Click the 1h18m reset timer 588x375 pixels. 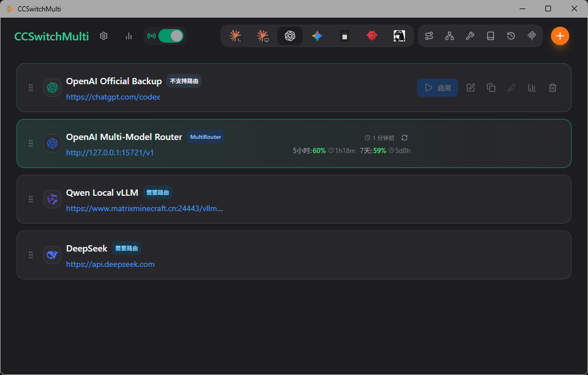pos(342,151)
